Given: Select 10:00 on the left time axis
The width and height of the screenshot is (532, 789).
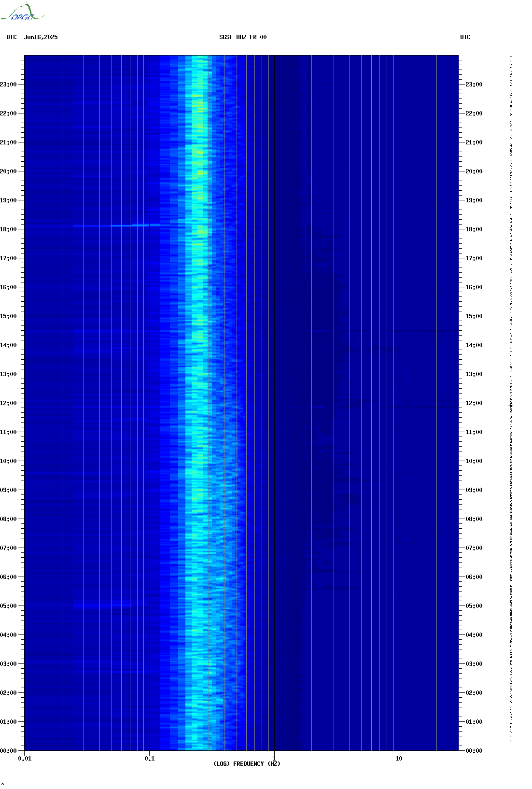Looking at the screenshot, I should (8, 461).
